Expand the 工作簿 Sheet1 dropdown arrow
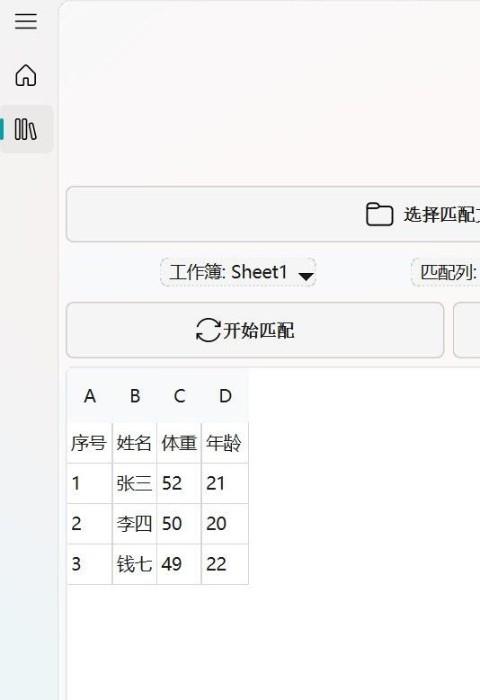 306,276
